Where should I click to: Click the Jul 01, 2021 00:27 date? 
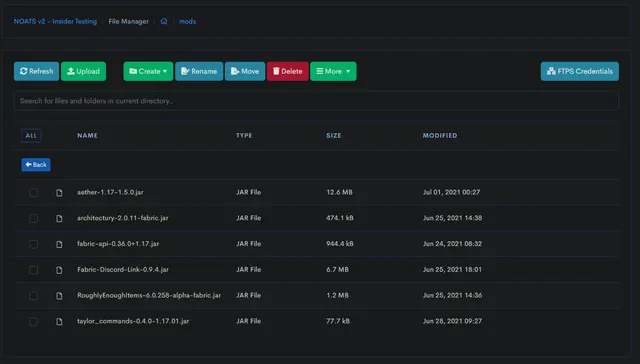tap(451, 192)
